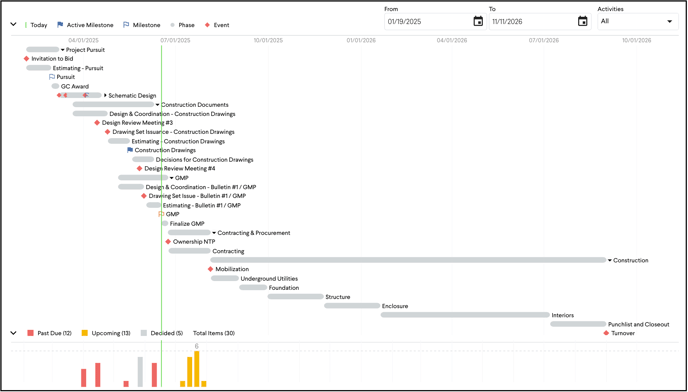Select the Ownership NTP event diamond

168,242
